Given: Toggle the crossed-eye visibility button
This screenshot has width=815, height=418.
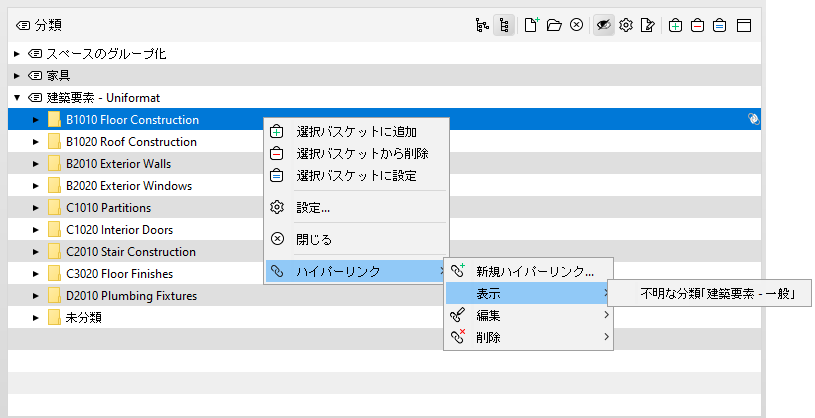Looking at the screenshot, I should 604,25.
